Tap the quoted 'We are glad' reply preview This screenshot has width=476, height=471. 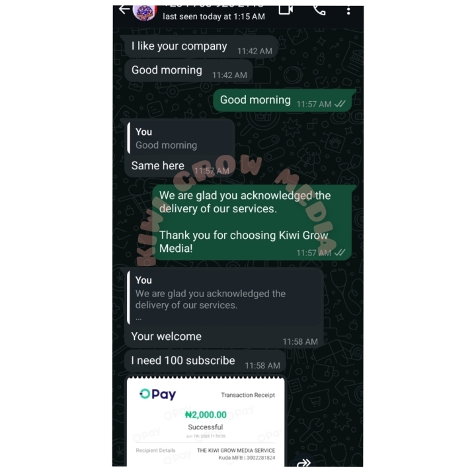224,298
